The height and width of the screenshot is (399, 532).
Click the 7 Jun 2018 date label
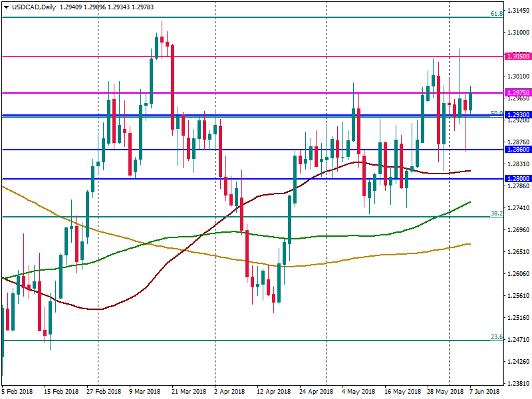pos(484,392)
